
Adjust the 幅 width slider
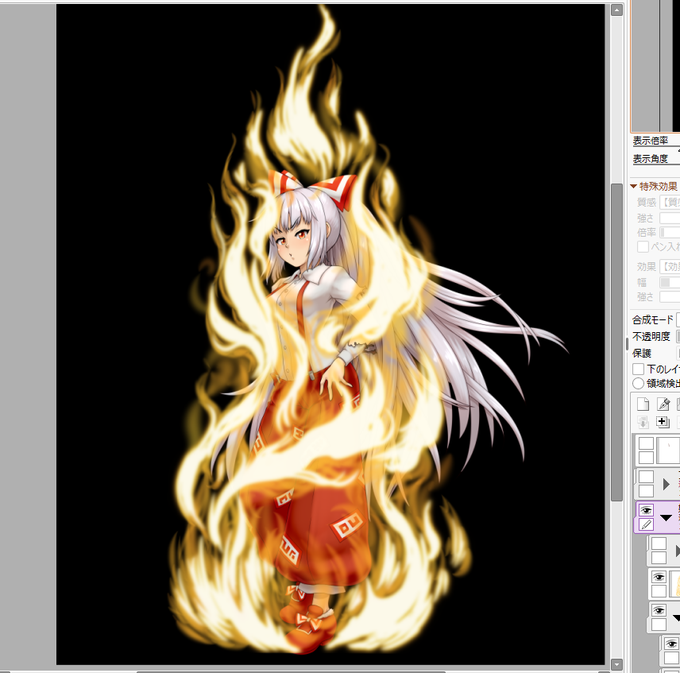(670, 282)
